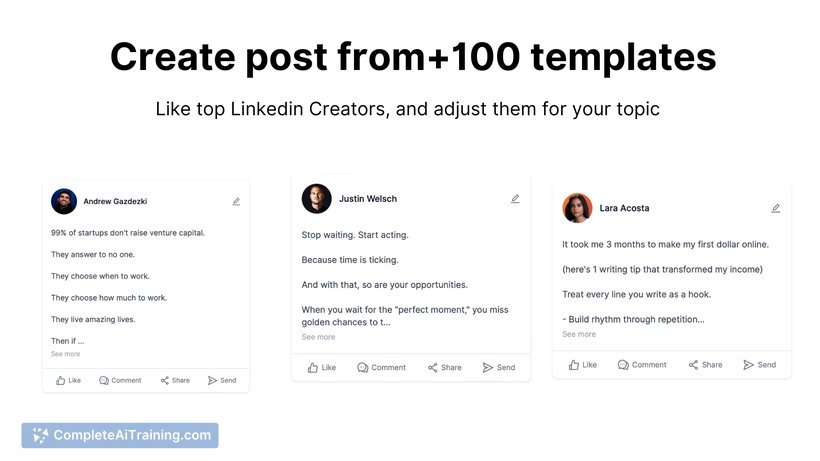Click the pencil icon on Lara Acosta's card
Viewport: 820px width, 461px height.
[x=776, y=208]
